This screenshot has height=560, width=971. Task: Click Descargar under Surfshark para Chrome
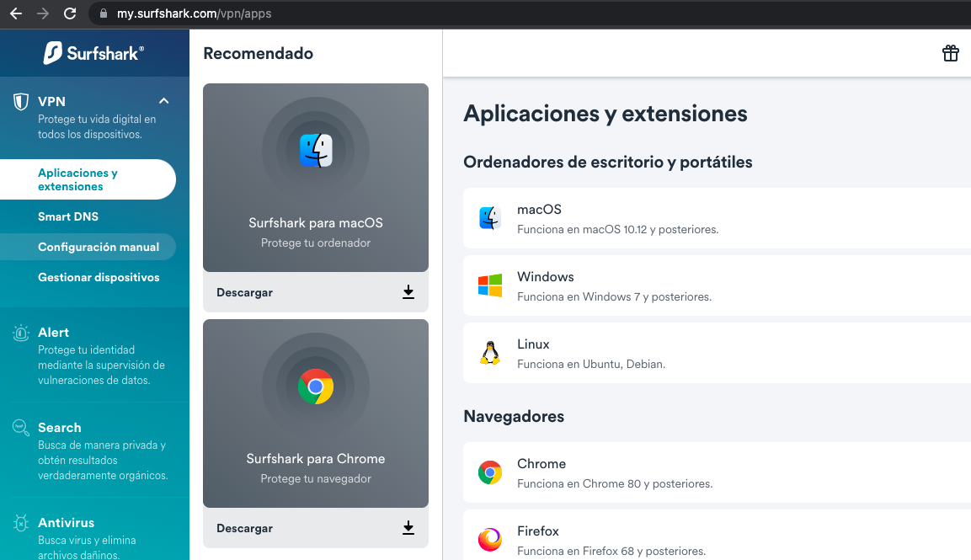245,528
